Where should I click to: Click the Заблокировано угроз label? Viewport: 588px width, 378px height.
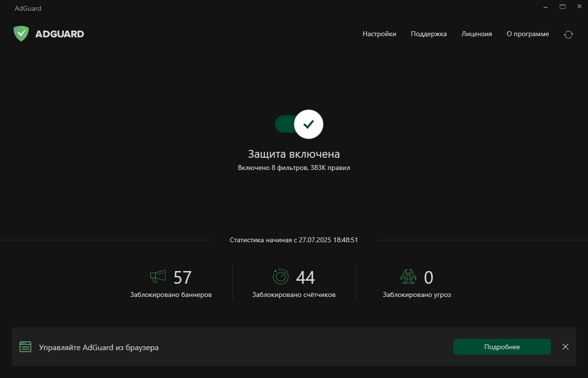417,295
